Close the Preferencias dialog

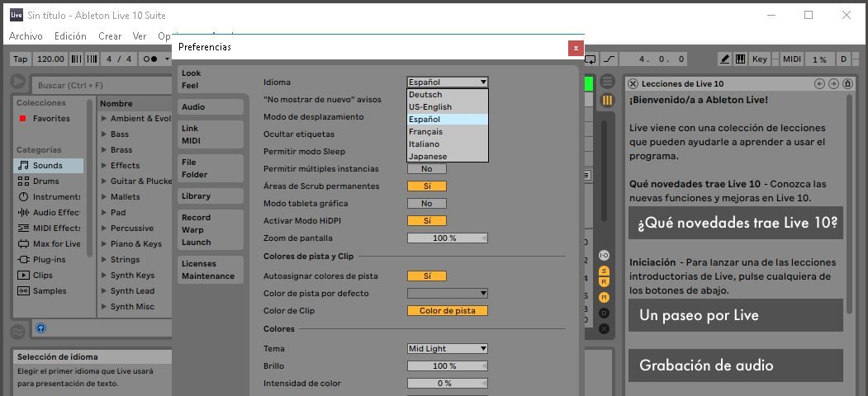[x=576, y=48]
